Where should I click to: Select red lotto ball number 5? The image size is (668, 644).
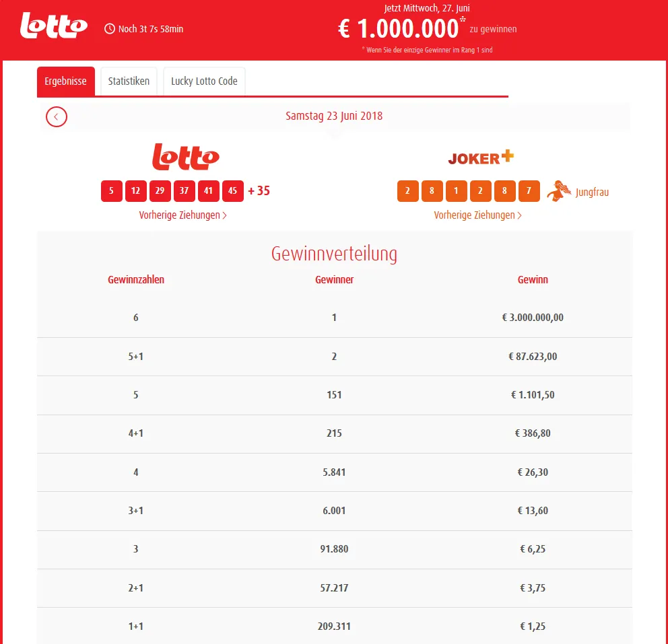pyautogui.click(x=112, y=190)
